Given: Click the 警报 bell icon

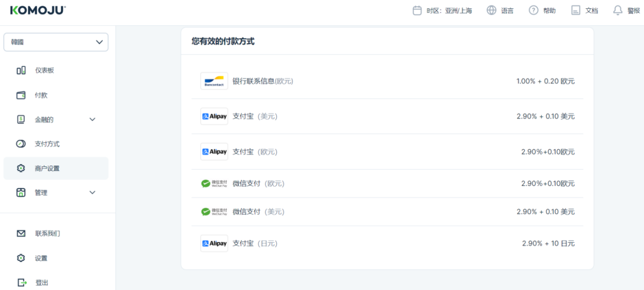Looking at the screenshot, I should coord(618,10).
